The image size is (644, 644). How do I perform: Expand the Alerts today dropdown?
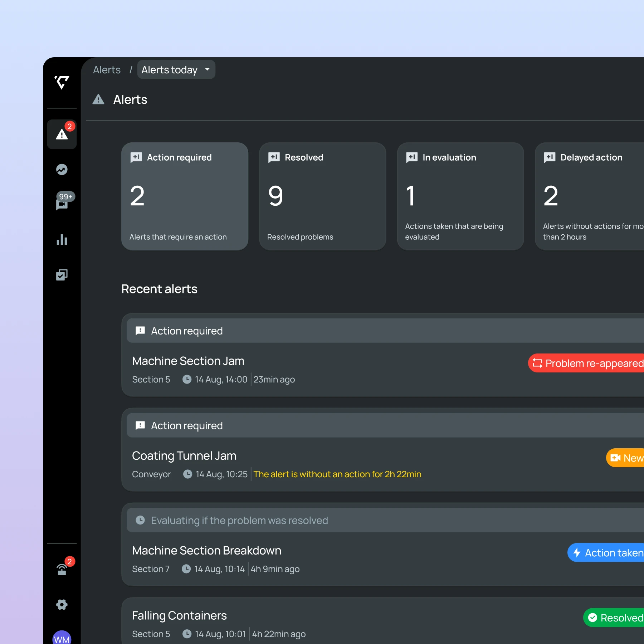click(x=176, y=70)
